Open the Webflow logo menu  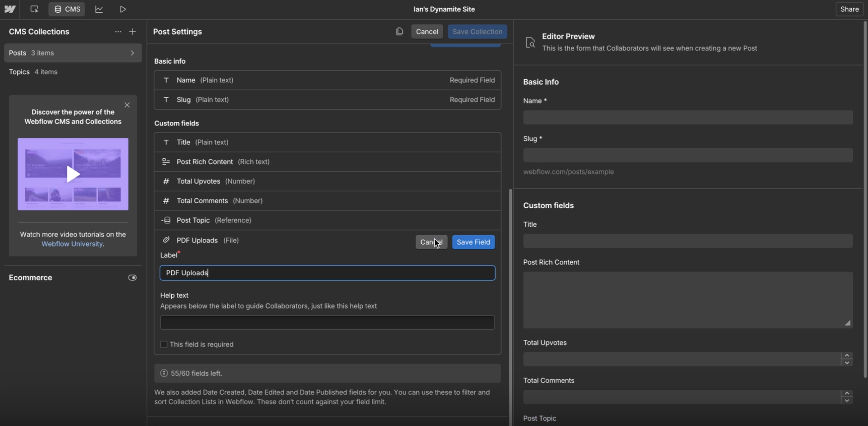(x=10, y=9)
